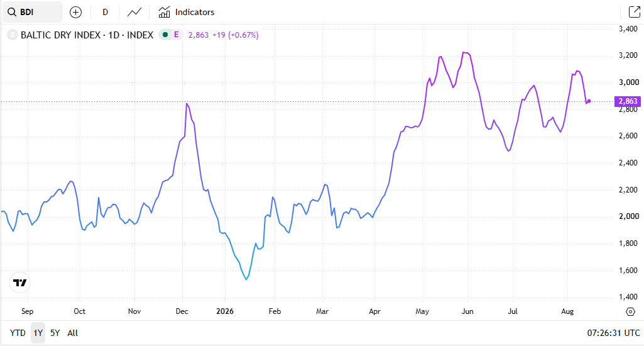Open chart settings gear icon
This screenshot has width=644, height=346.
tap(630, 312)
